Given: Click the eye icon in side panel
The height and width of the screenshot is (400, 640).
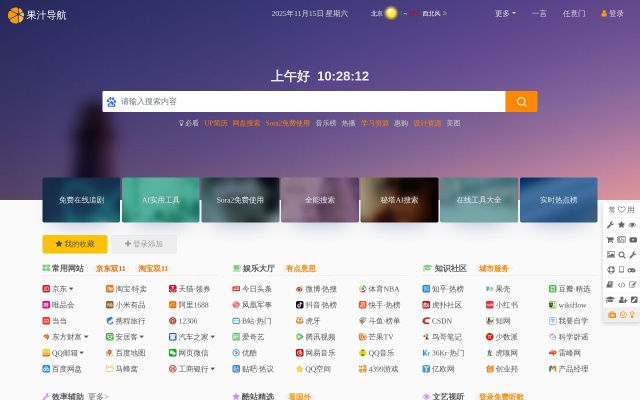Looking at the screenshot, I should (632, 225).
